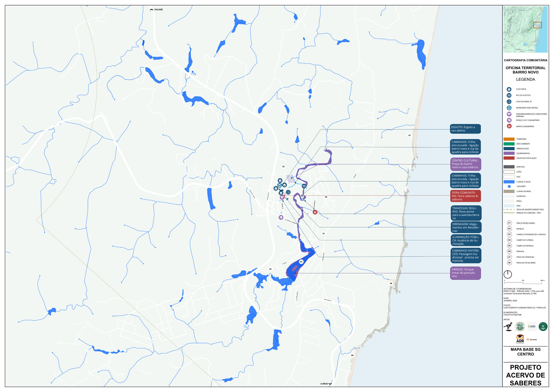
Task: Click the Mangueira Mais Antiga legend icon
Action: pyautogui.click(x=509, y=108)
